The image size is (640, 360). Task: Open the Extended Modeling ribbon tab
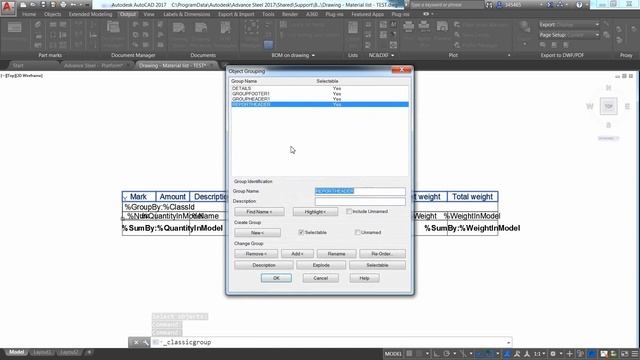pos(90,14)
